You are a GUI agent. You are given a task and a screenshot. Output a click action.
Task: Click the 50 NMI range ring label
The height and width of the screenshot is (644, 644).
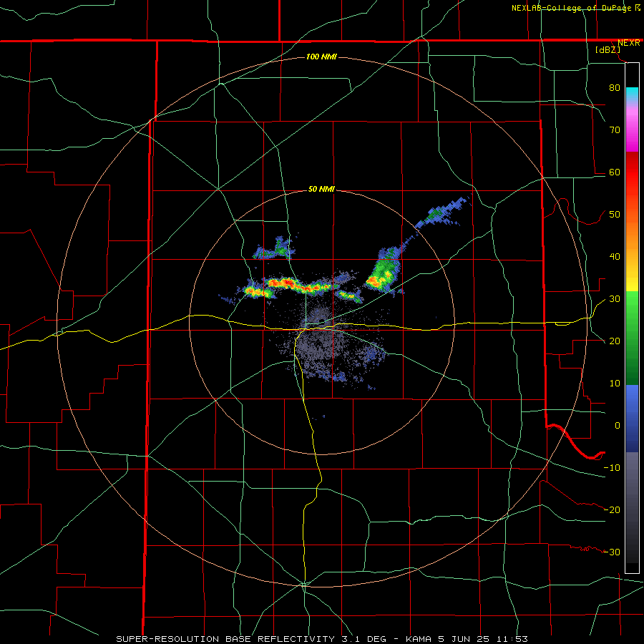tap(321, 190)
